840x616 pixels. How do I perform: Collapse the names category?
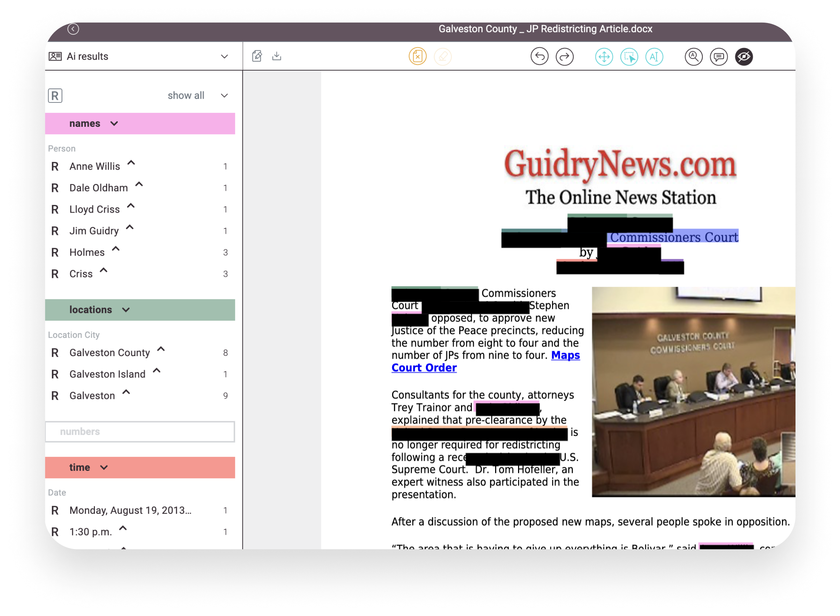[x=114, y=123]
